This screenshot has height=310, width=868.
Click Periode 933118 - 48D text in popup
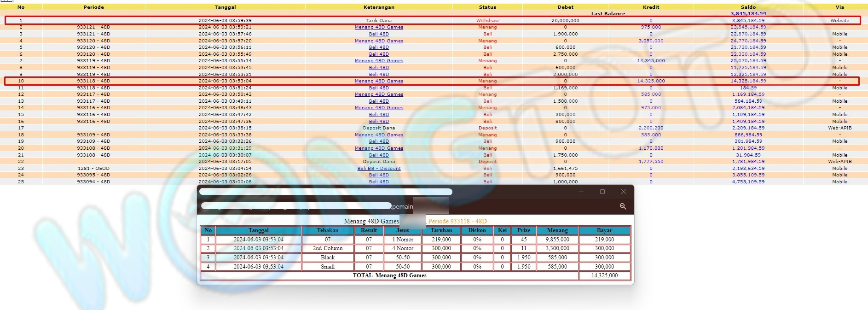[x=457, y=221]
